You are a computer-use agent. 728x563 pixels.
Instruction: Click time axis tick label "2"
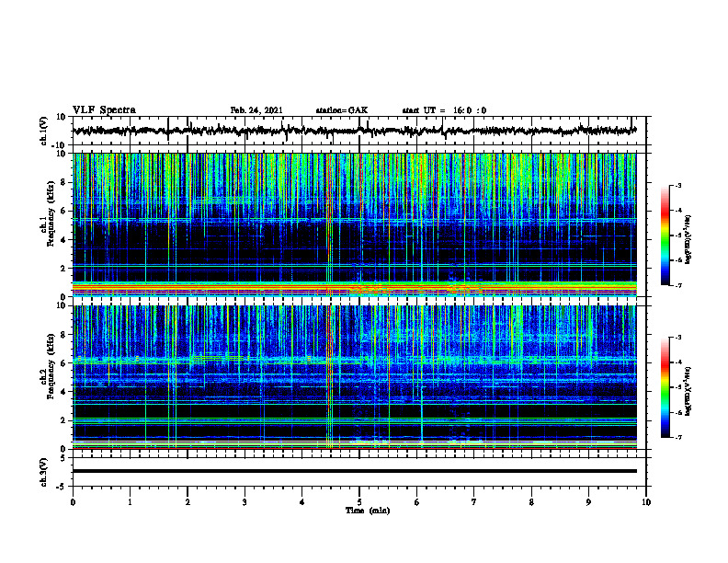188,502
